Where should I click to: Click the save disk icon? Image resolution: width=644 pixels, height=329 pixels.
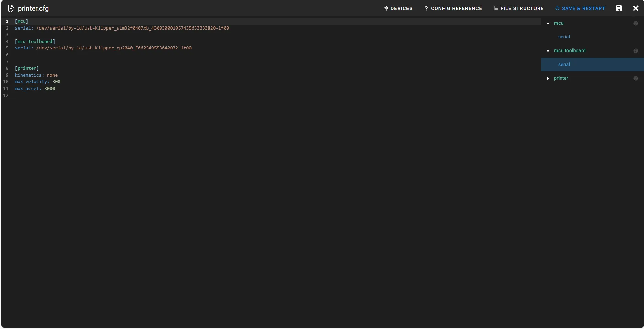point(619,8)
